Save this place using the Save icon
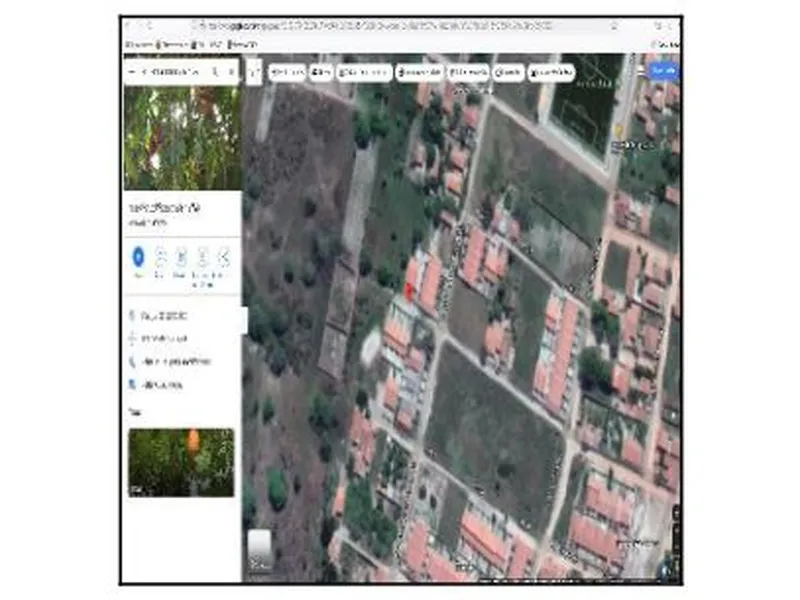This screenshot has height=600, width=800. click(x=160, y=256)
